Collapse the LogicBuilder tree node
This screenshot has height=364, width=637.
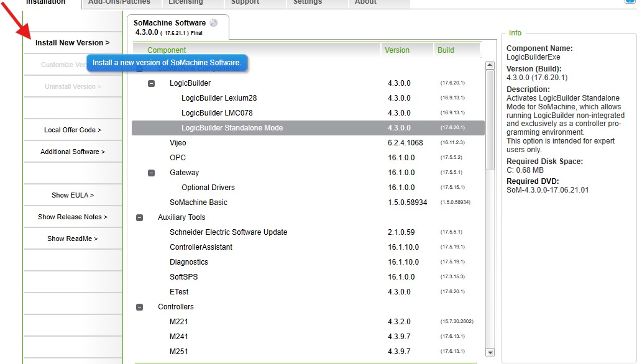151,83
